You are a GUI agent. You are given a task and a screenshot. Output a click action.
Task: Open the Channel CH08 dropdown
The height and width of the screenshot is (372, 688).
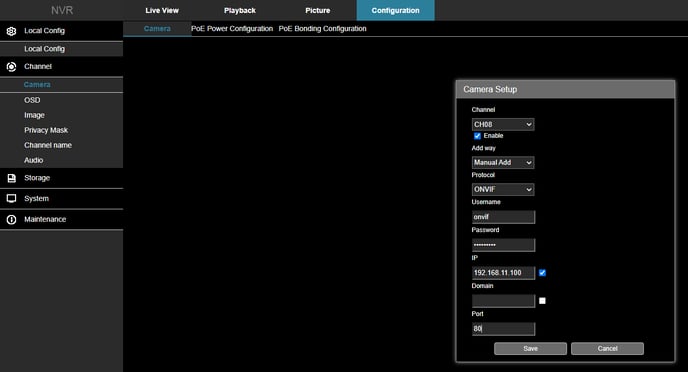[x=503, y=125]
